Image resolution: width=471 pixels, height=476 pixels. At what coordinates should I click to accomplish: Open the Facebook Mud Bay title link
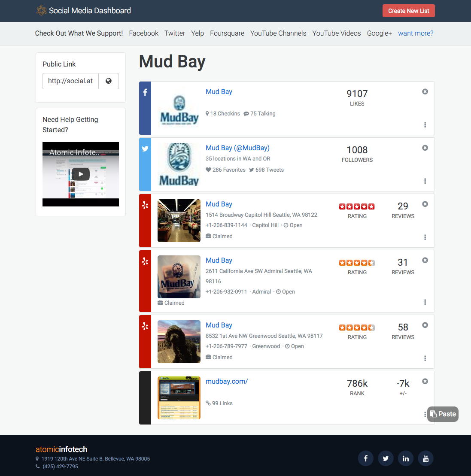click(x=219, y=92)
